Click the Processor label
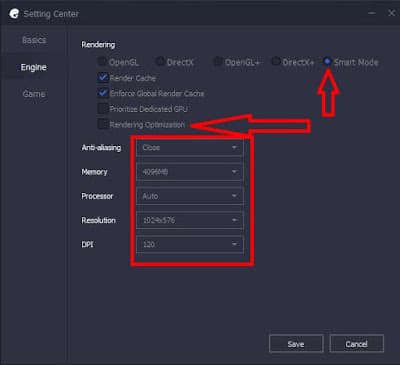This screenshot has height=365, width=400. (97, 196)
